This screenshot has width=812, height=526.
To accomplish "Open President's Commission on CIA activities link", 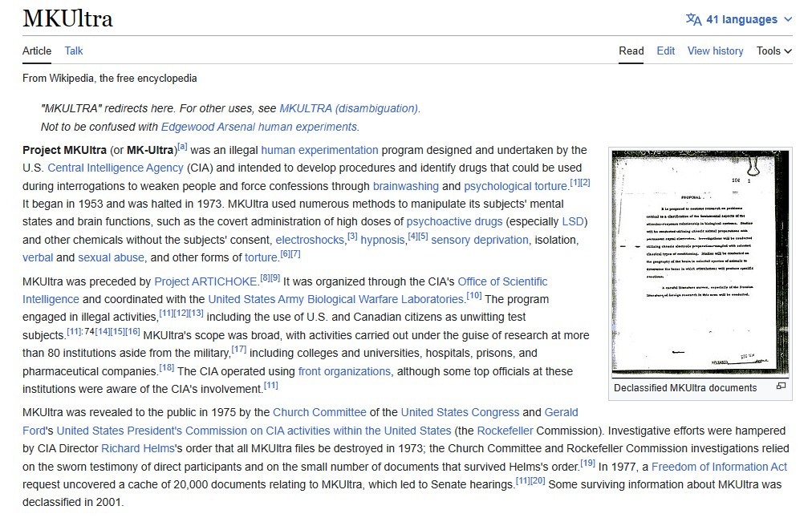I will point(254,431).
